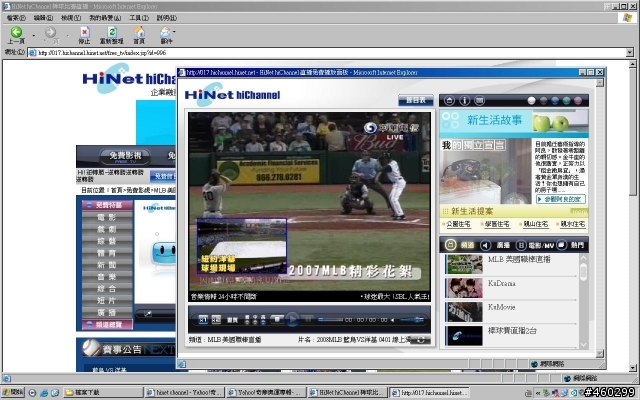
Task: Click the home icon in player side panel
Action: pos(449,100)
